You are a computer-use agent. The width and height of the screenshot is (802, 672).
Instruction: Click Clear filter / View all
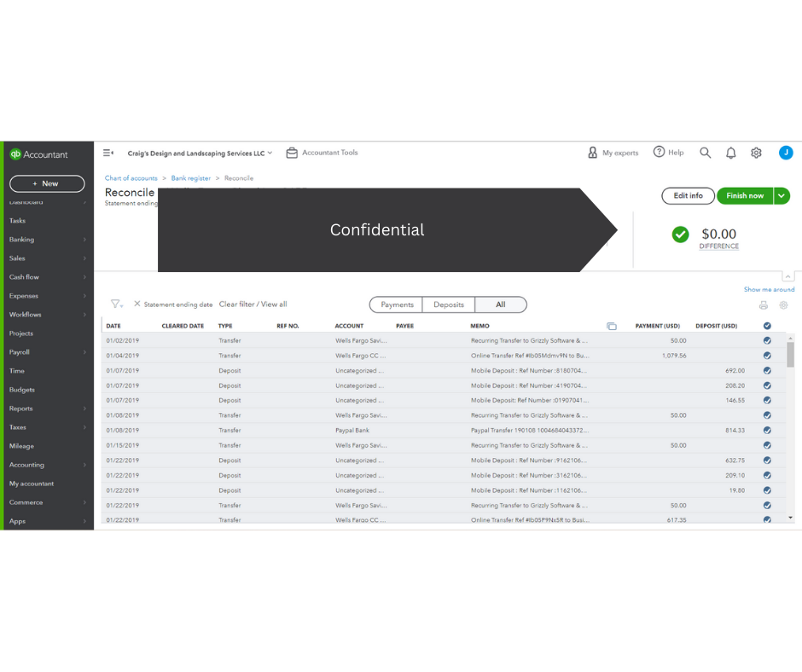[253, 304]
